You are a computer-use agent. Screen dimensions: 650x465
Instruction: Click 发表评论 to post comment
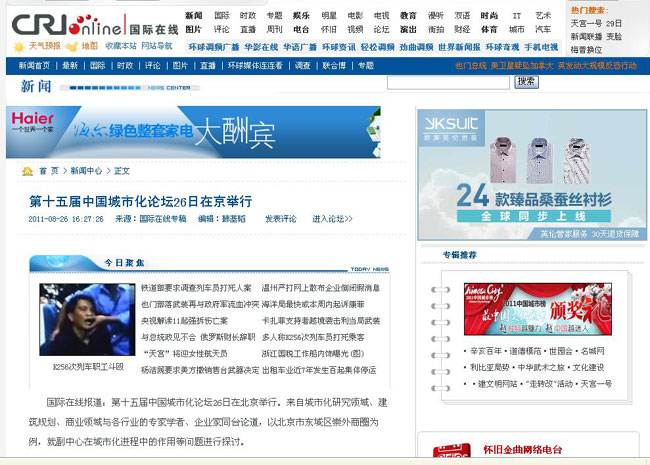281,219
